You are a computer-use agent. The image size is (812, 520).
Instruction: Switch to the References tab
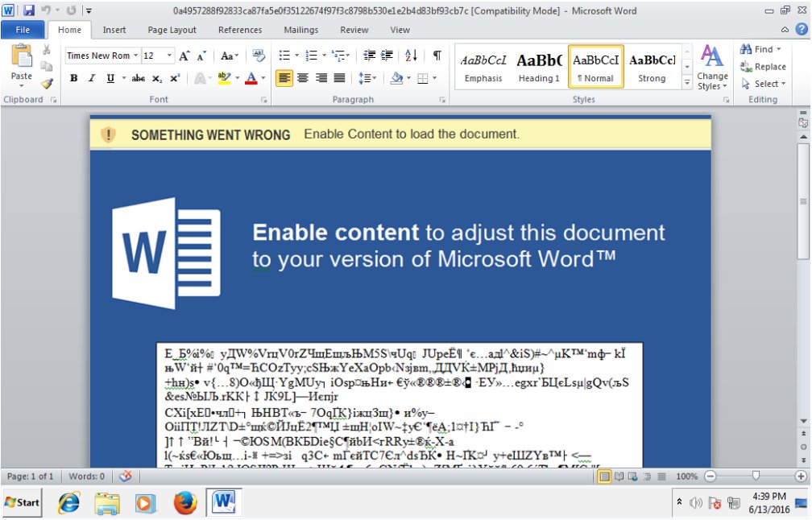pyautogui.click(x=240, y=30)
